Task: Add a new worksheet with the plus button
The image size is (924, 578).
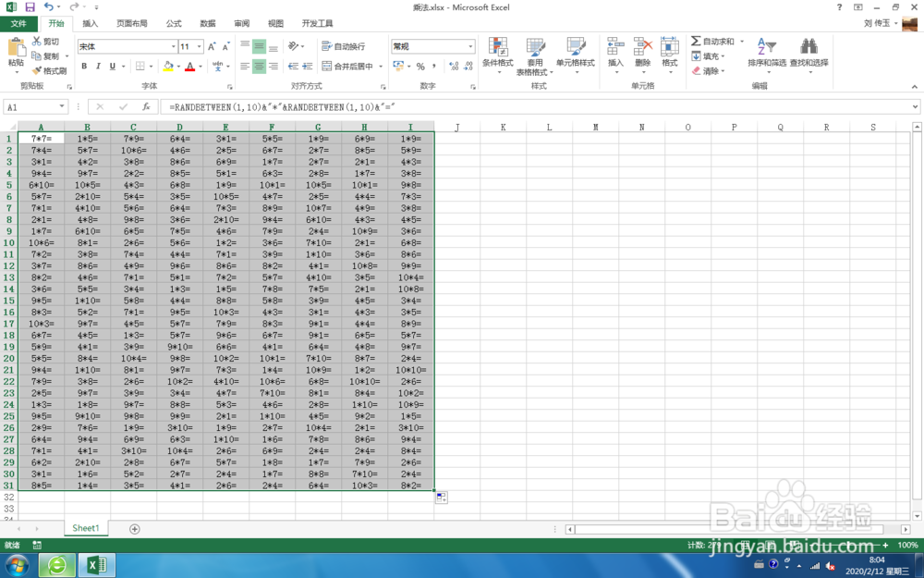Action: point(136,527)
